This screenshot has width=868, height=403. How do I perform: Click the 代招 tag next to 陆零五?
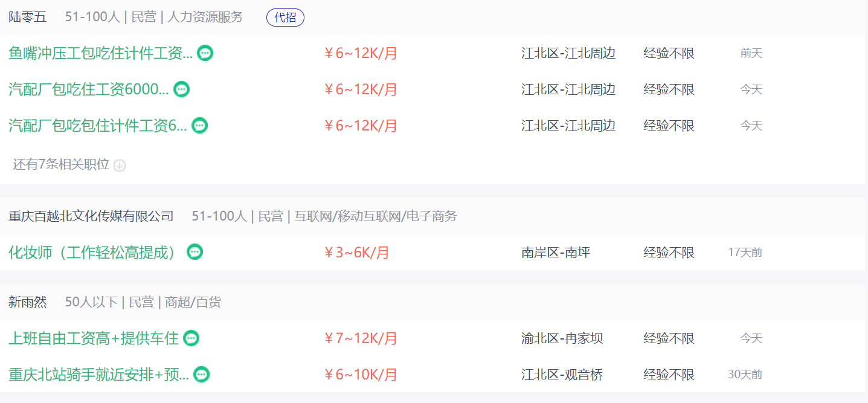click(x=285, y=18)
